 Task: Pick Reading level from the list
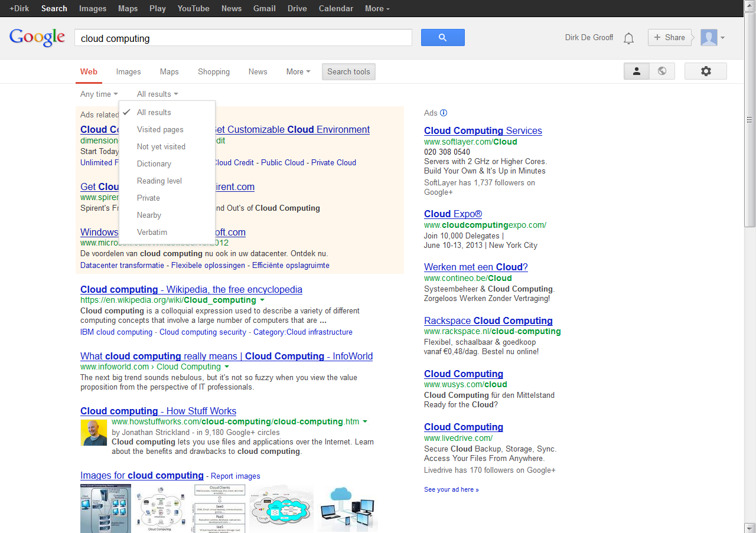pyautogui.click(x=167, y=181)
